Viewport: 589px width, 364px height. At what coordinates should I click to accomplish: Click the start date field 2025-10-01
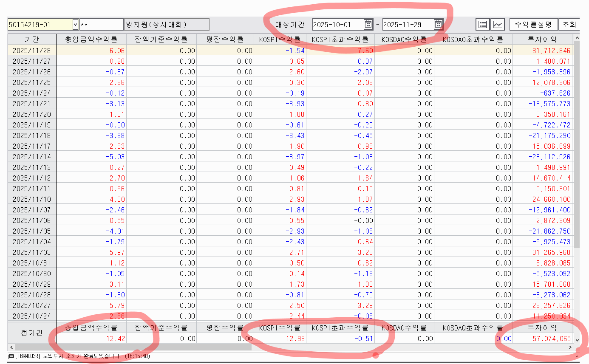pos(338,24)
